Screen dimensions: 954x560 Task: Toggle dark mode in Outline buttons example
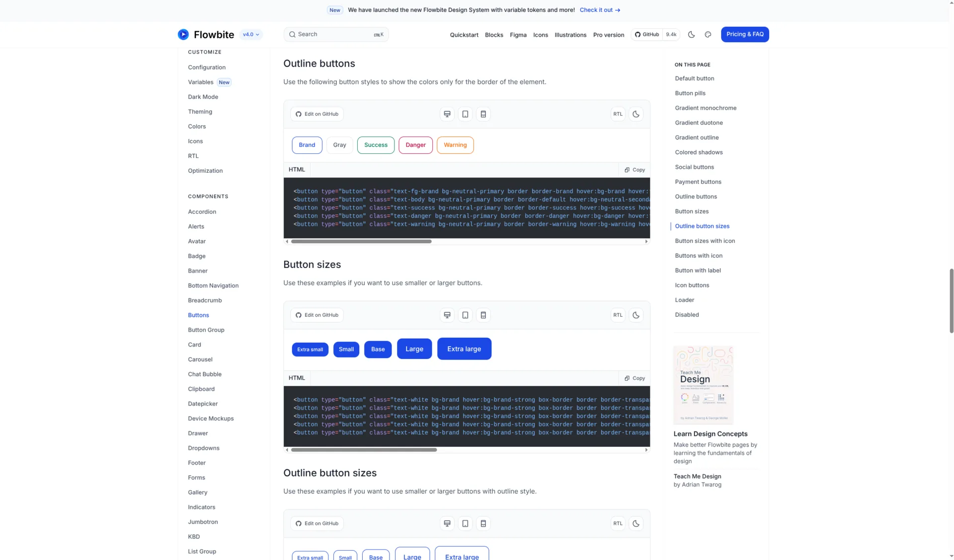click(x=636, y=114)
